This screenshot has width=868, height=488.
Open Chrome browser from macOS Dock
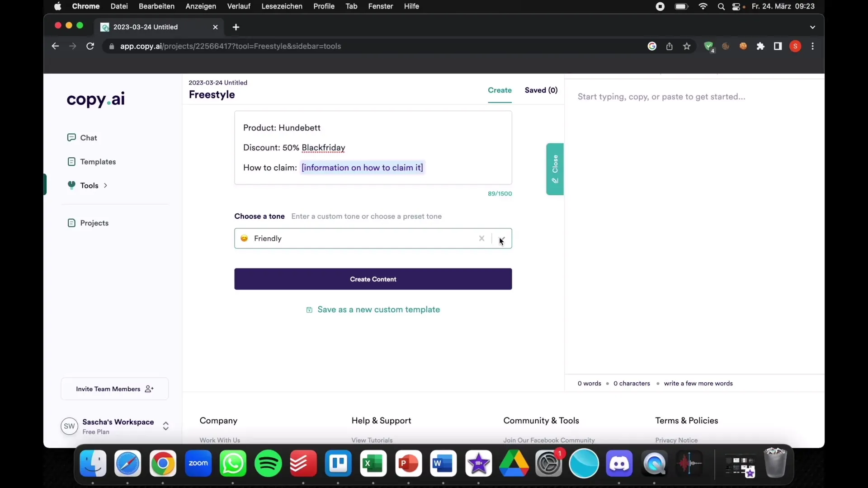click(163, 463)
